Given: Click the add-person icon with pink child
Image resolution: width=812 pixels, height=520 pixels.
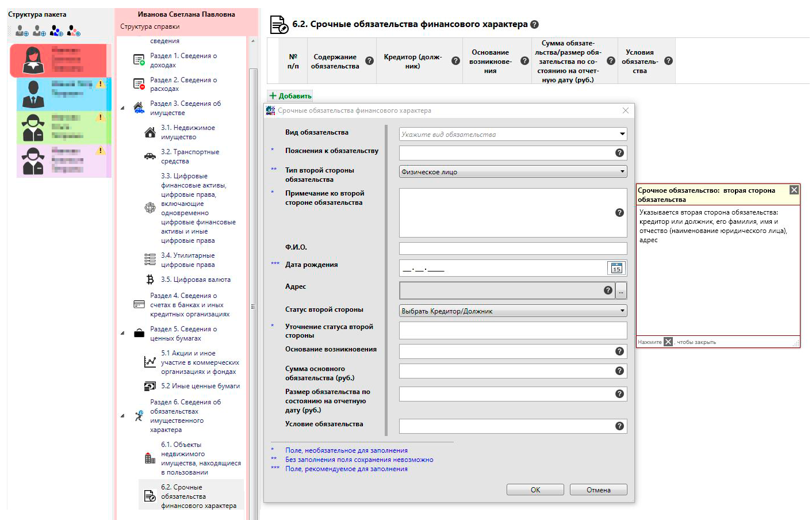Looking at the screenshot, I should (74, 30).
